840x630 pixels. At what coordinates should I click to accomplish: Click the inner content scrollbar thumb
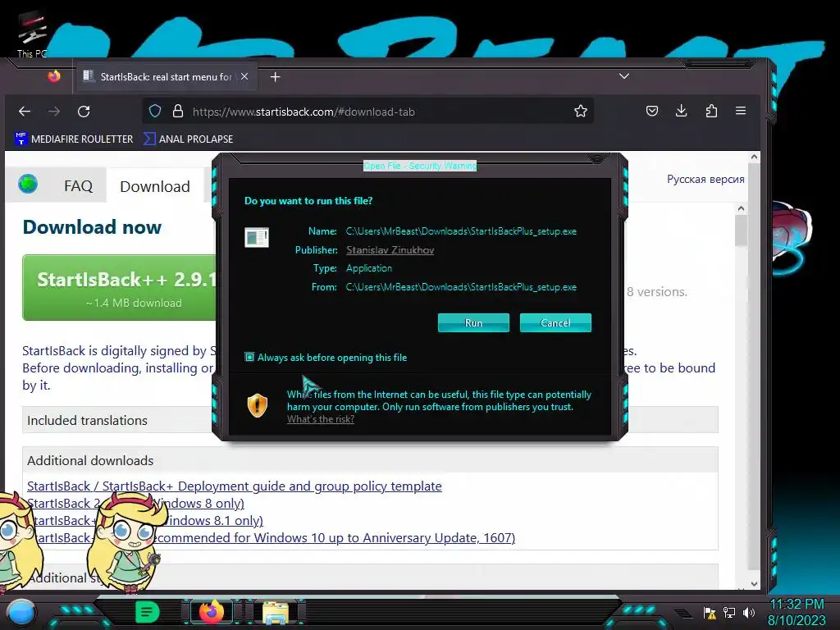coord(741,231)
